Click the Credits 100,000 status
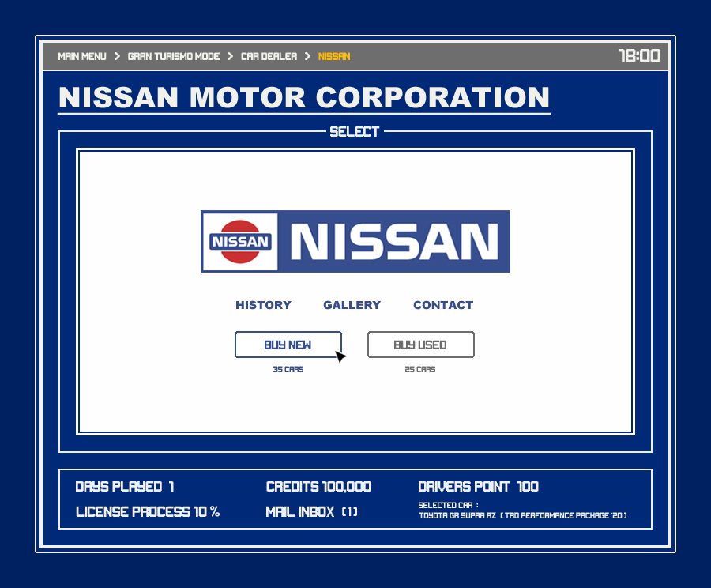 click(318, 487)
